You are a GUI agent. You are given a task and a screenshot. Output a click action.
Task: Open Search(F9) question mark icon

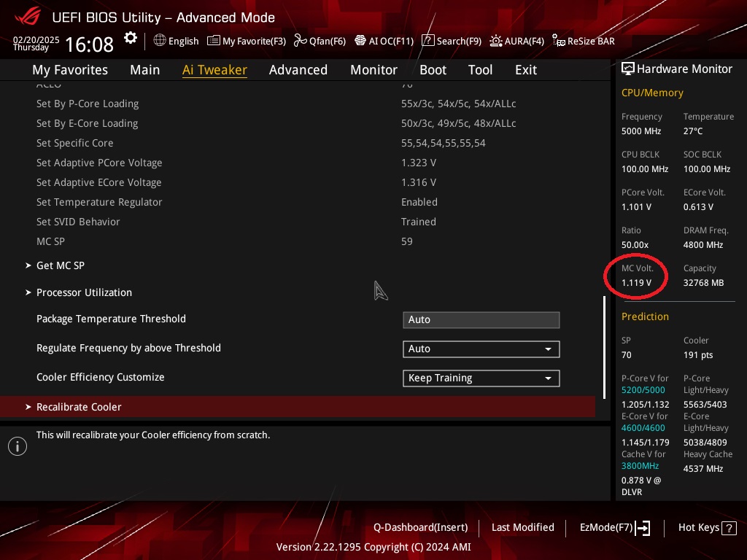click(427, 41)
